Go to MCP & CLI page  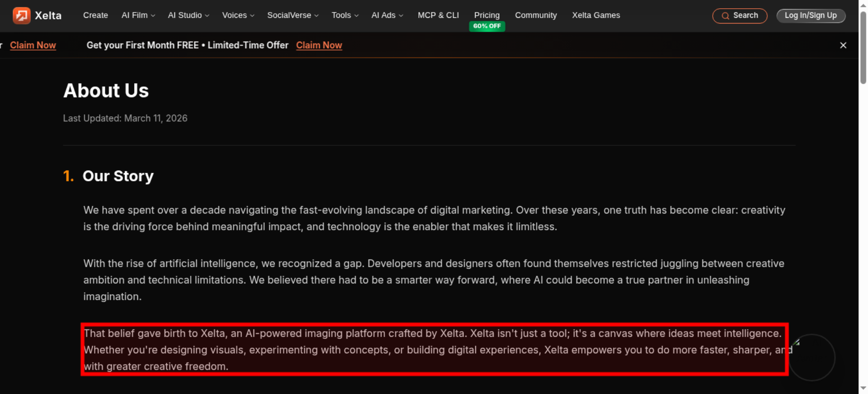[x=438, y=15]
